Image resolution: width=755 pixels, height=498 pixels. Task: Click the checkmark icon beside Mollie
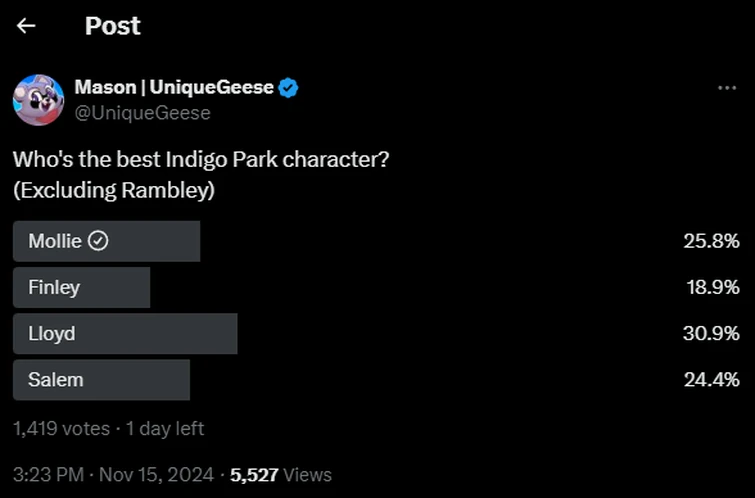pyautogui.click(x=98, y=241)
